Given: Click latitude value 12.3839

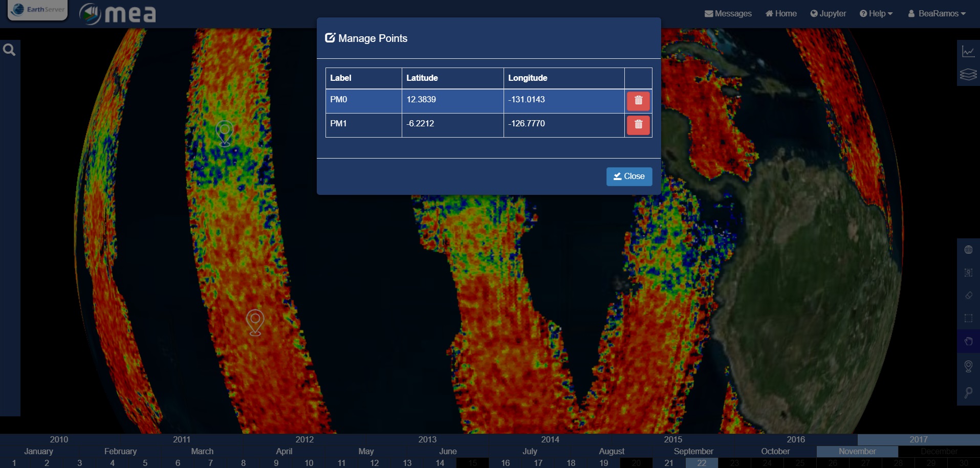Looking at the screenshot, I should 421,99.
